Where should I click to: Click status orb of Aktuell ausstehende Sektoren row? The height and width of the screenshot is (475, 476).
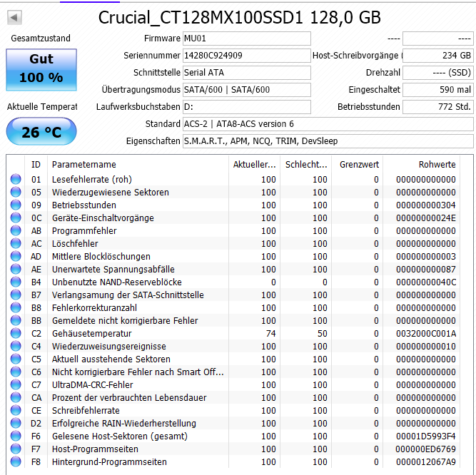[x=16, y=359]
